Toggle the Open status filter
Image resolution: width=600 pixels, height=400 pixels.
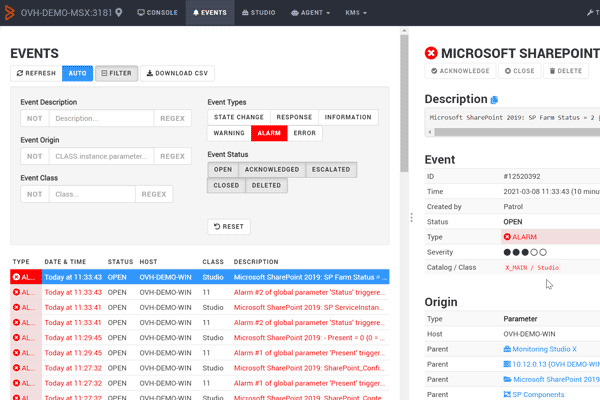223,170
